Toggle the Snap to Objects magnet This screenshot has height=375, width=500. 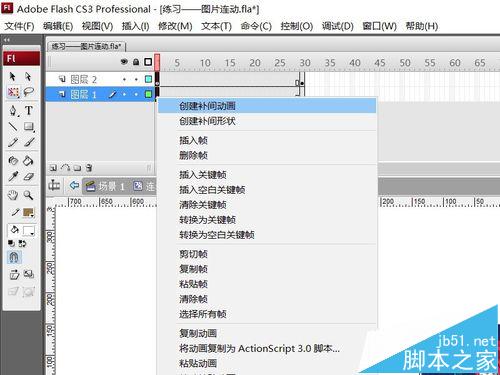(14, 257)
